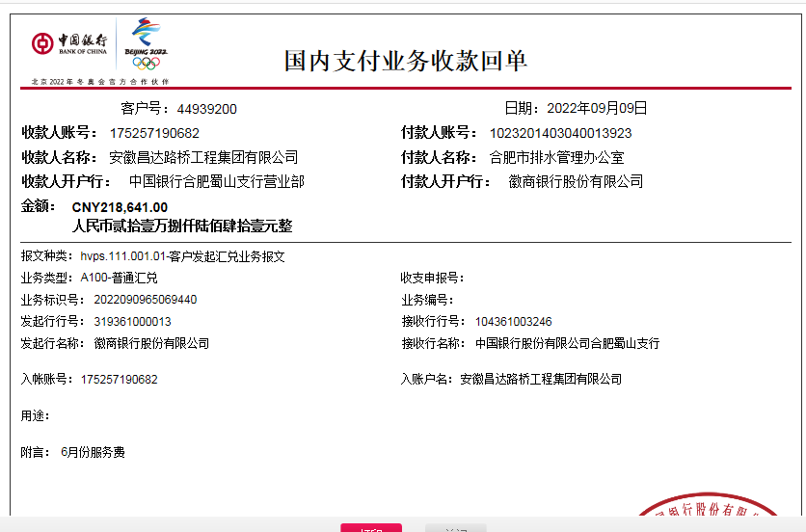Select the customer number 44939200
Screen dimensions: 806x532
click(206, 109)
